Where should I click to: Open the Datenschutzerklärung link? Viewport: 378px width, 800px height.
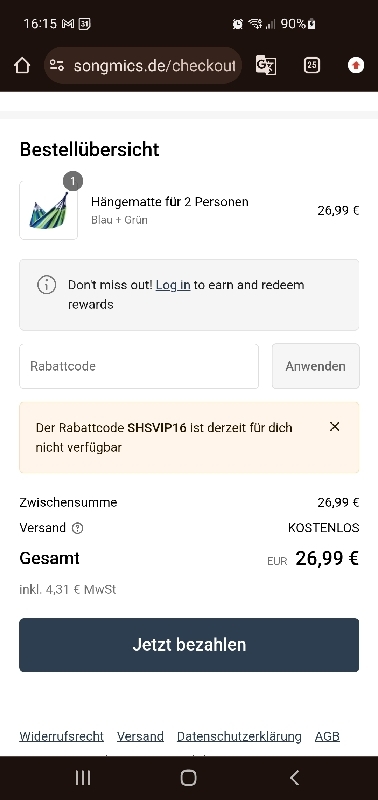pyautogui.click(x=239, y=737)
